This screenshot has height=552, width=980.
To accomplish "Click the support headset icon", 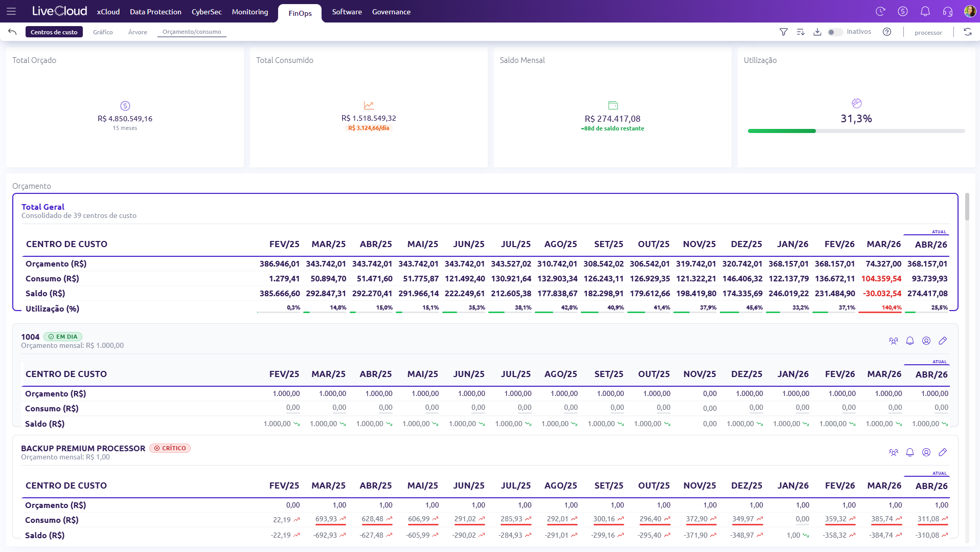I will [948, 11].
